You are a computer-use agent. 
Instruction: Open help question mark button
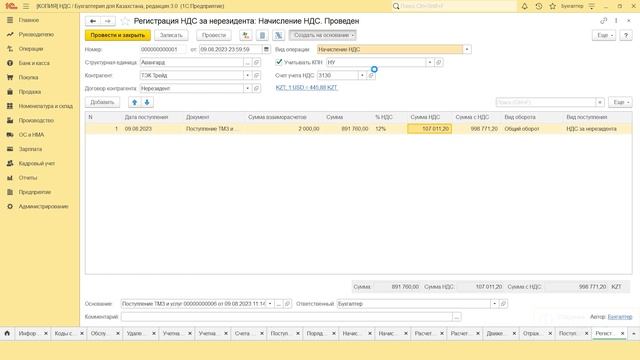coord(626,36)
